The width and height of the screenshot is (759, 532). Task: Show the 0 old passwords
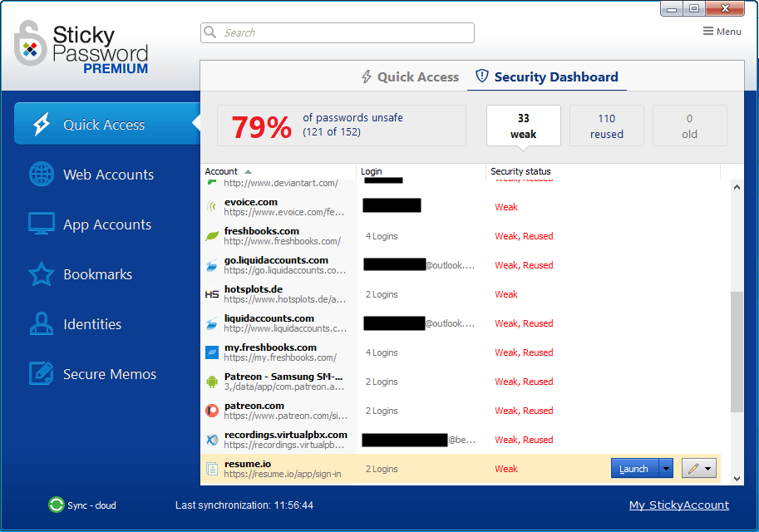[688, 126]
